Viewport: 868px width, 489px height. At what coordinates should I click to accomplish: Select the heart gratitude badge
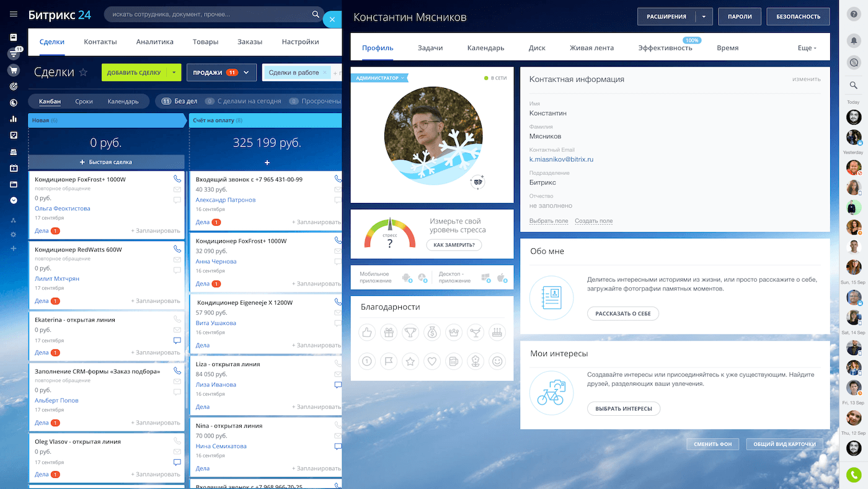(432, 361)
